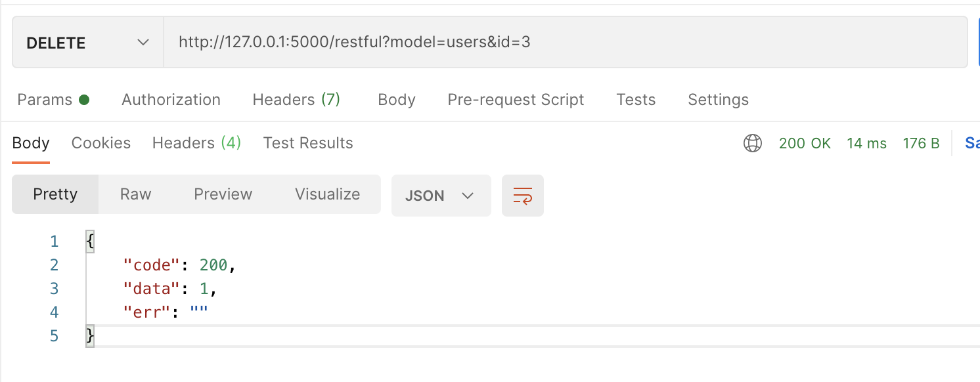Click the Visualize view button
The image size is (980, 382).
(327, 194)
